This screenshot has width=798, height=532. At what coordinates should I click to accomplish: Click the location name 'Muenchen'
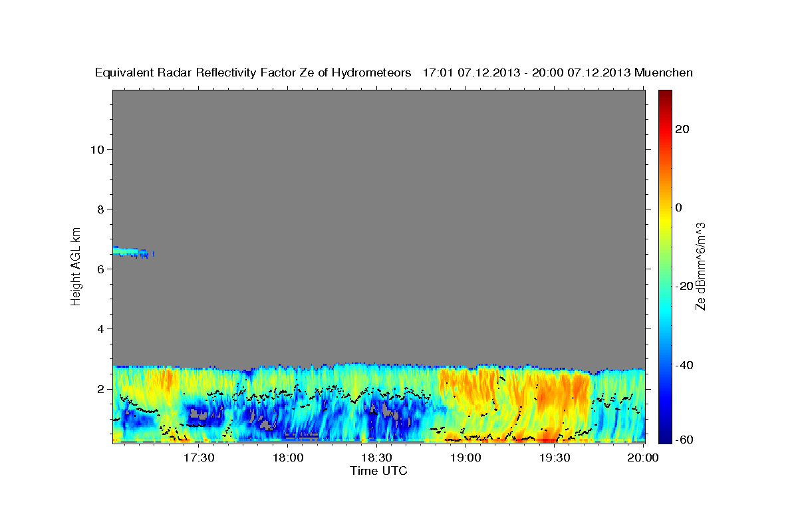[x=664, y=73]
